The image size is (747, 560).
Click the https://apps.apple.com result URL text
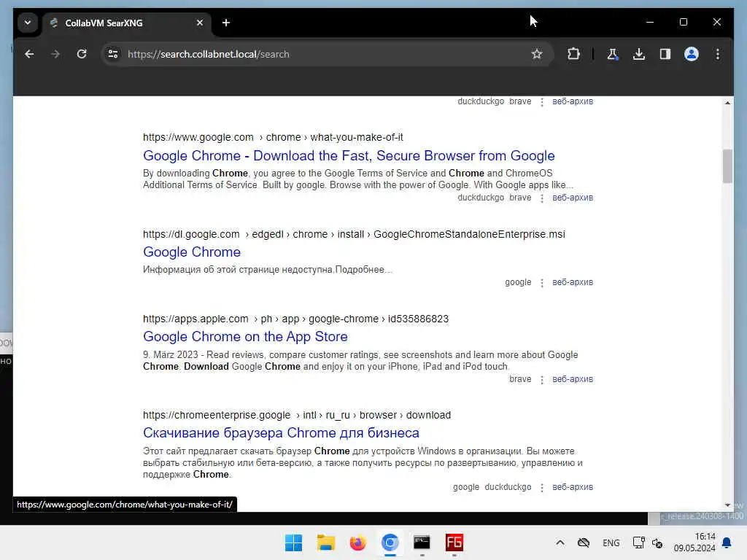(196, 319)
